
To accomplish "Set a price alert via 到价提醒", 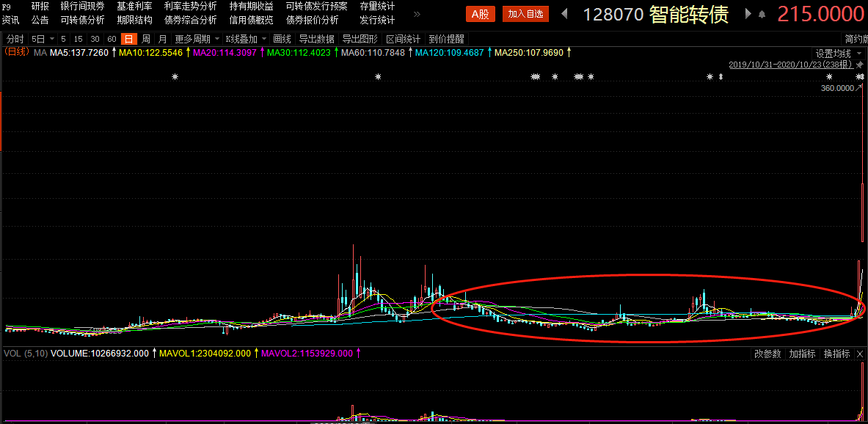I will (x=446, y=39).
